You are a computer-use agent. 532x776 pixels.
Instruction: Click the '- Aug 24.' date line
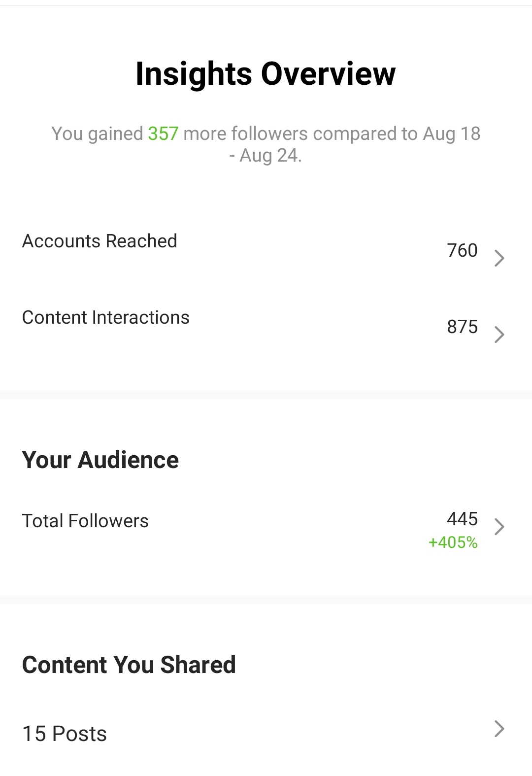coord(266,155)
